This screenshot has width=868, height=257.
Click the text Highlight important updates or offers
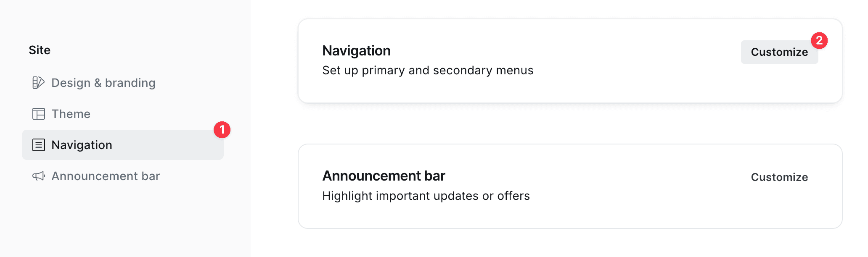pyautogui.click(x=426, y=196)
